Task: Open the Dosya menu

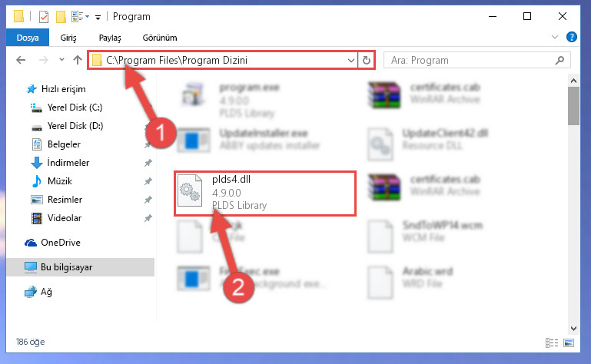Action: (x=28, y=38)
